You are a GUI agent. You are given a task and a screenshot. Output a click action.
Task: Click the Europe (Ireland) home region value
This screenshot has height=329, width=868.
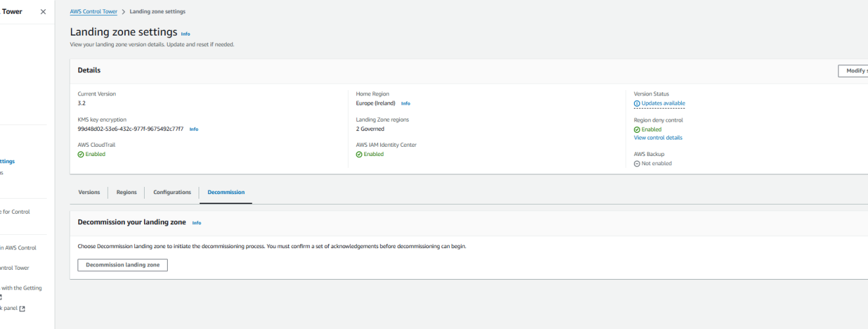pyautogui.click(x=376, y=103)
